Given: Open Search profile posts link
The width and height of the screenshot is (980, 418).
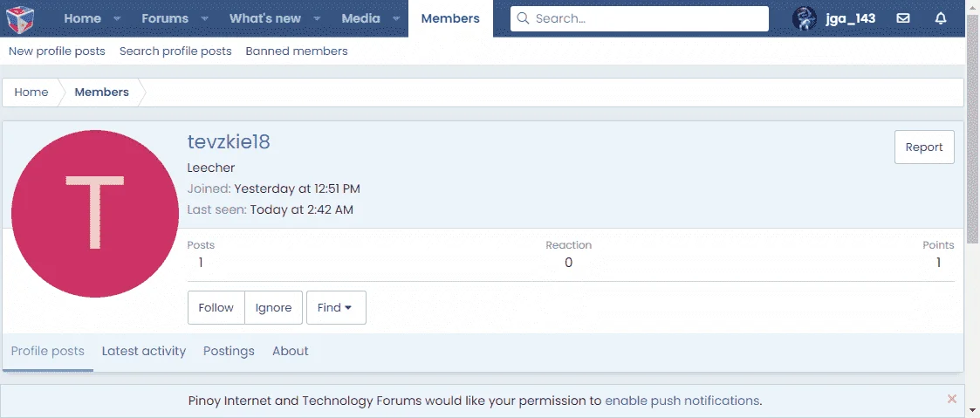Looking at the screenshot, I should click(x=175, y=51).
